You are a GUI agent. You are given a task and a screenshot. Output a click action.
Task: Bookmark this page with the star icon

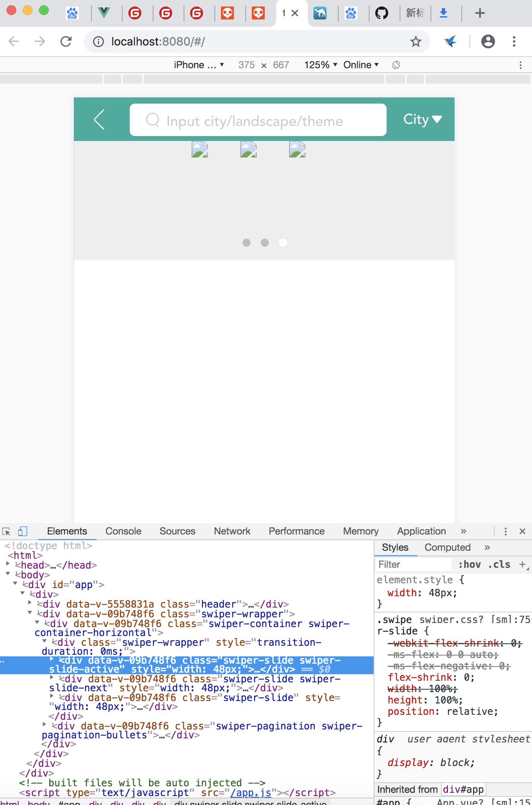(415, 41)
